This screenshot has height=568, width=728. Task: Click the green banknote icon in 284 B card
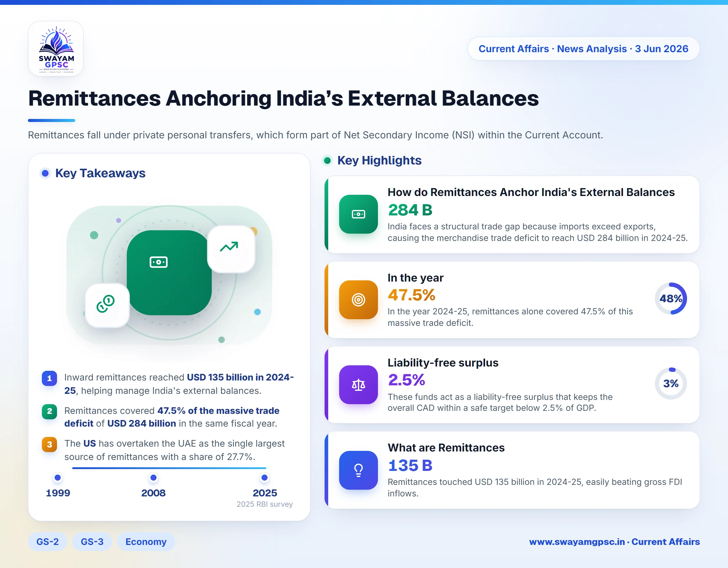358,214
